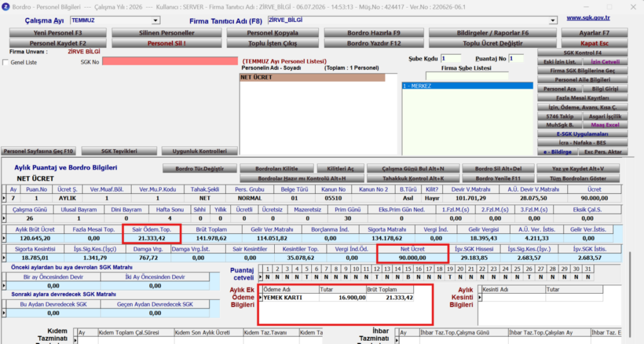Toggle the Genel Liste checkbox
644x344 pixels.
(5, 62)
